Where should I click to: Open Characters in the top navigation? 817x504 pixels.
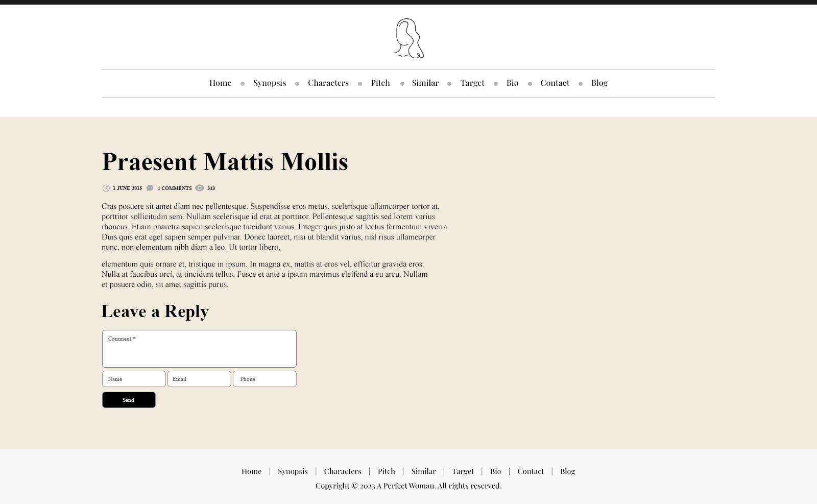[x=328, y=83]
